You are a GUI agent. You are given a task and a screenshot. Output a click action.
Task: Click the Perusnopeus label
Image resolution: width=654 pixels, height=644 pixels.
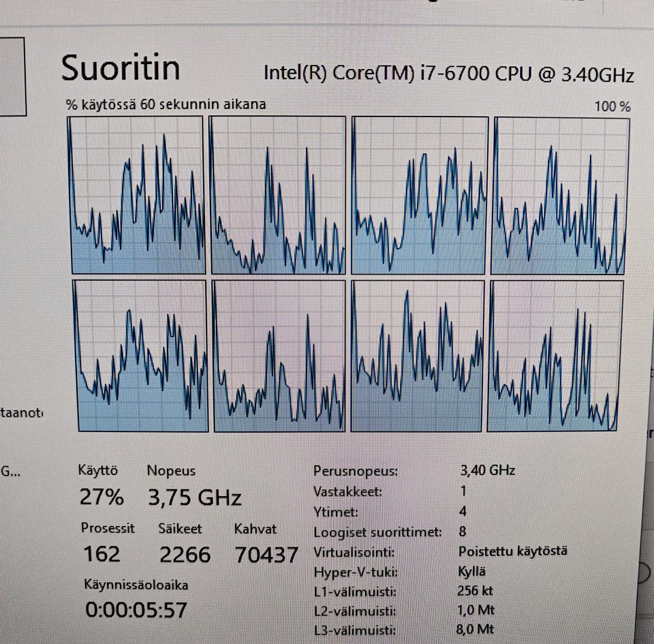point(356,472)
